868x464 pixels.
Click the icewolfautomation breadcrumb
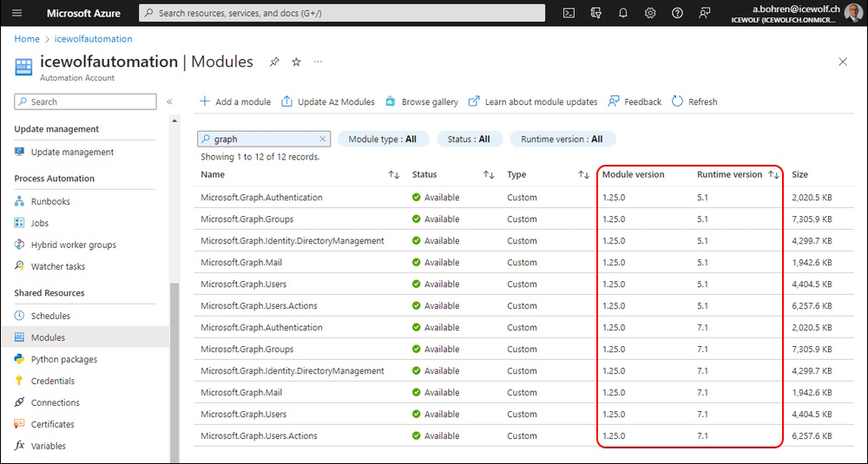coord(93,39)
